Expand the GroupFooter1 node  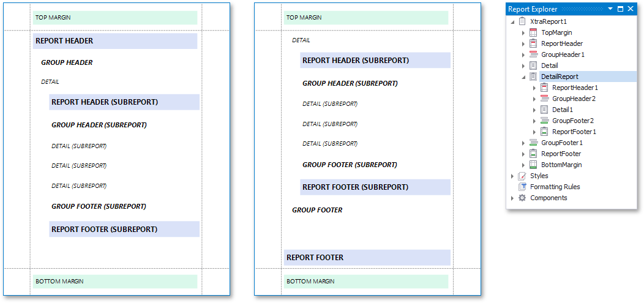tap(523, 143)
